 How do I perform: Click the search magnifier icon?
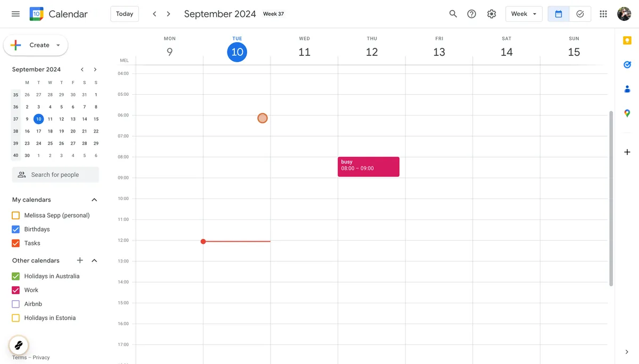[x=453, y=14]
